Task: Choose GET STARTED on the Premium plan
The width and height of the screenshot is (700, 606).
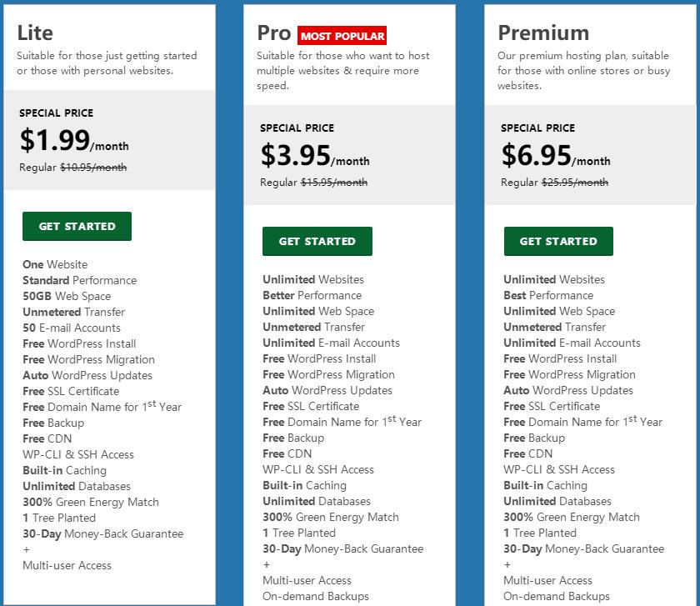Action: (558, 242)
